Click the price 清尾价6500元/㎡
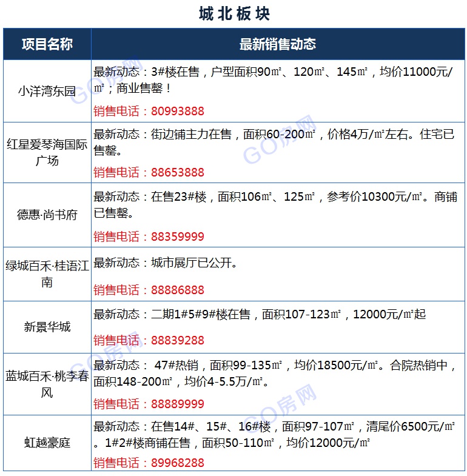 411,427
